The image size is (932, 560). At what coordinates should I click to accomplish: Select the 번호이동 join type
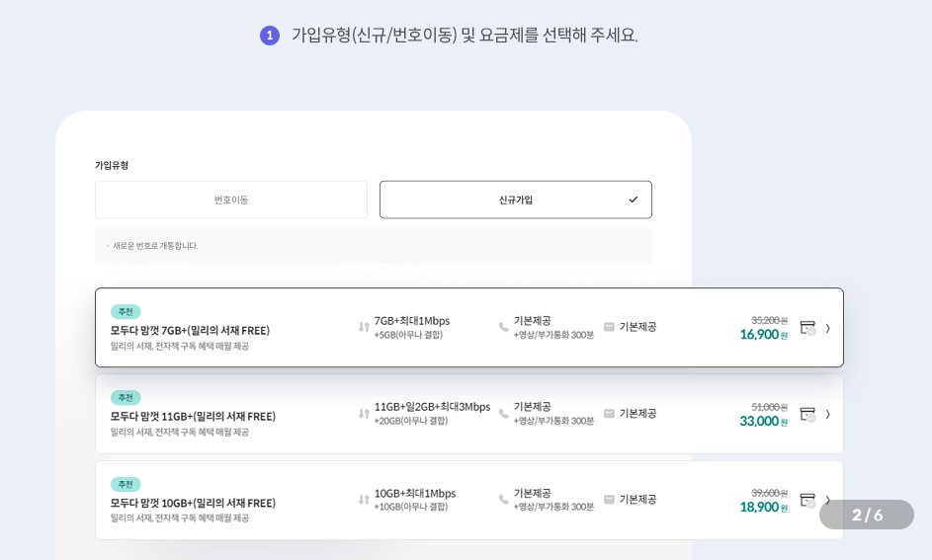point(231,200)
